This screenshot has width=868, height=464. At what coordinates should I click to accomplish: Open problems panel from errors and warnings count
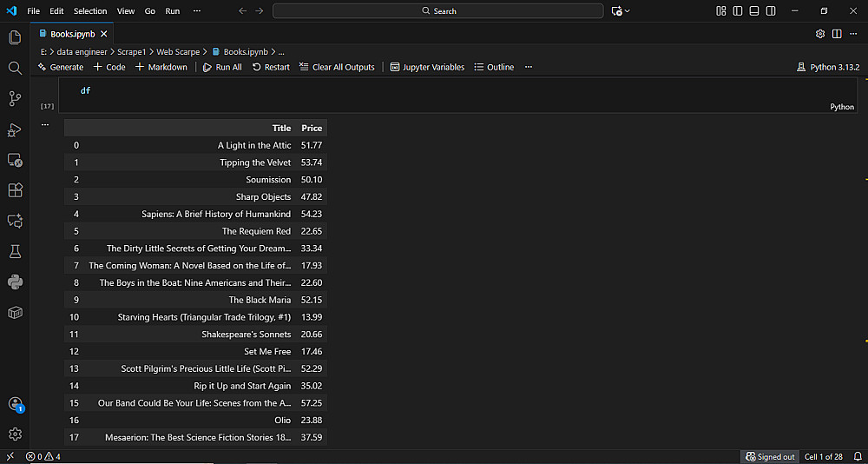pyautogui.click(x=43, y=457)
